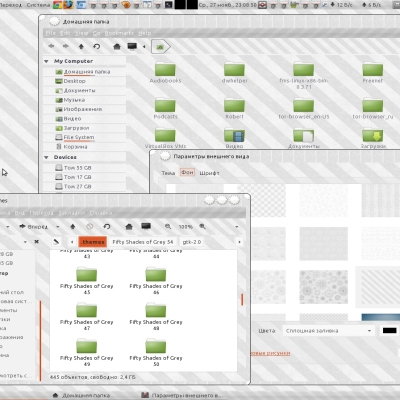Zoom in in .themes window
The image size is (400, 400).
(x=202, y=227)
